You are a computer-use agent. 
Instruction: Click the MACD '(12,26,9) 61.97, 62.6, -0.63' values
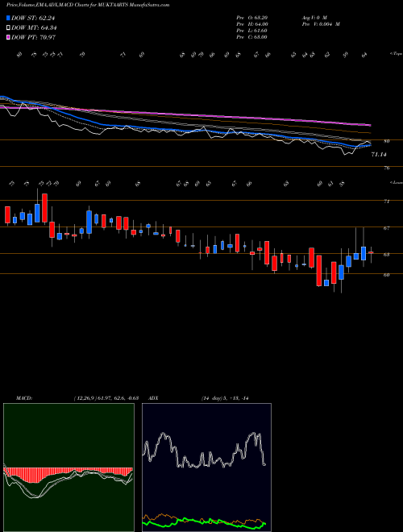tap(106, 398)
